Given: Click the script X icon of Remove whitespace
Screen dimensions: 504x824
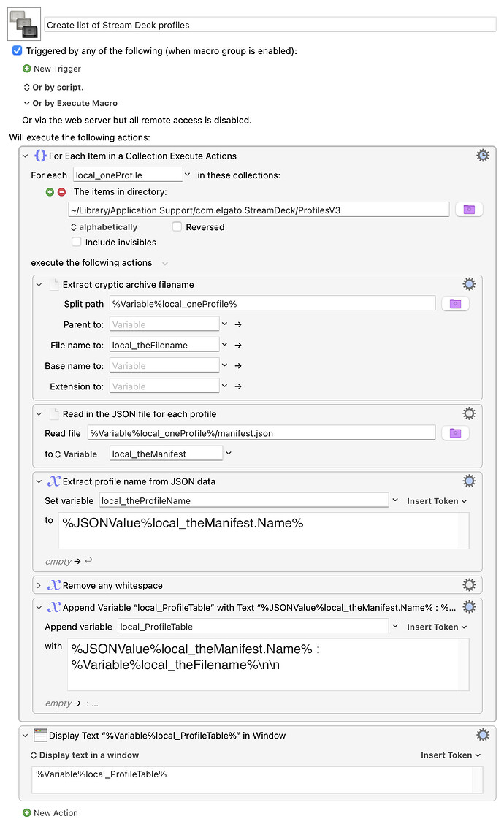Looking at the screenshot, I should click(x=54, y=585).
